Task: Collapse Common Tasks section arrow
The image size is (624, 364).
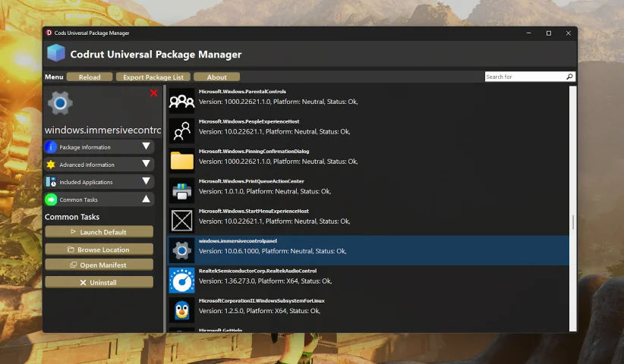Action: [x=146, y=199]
